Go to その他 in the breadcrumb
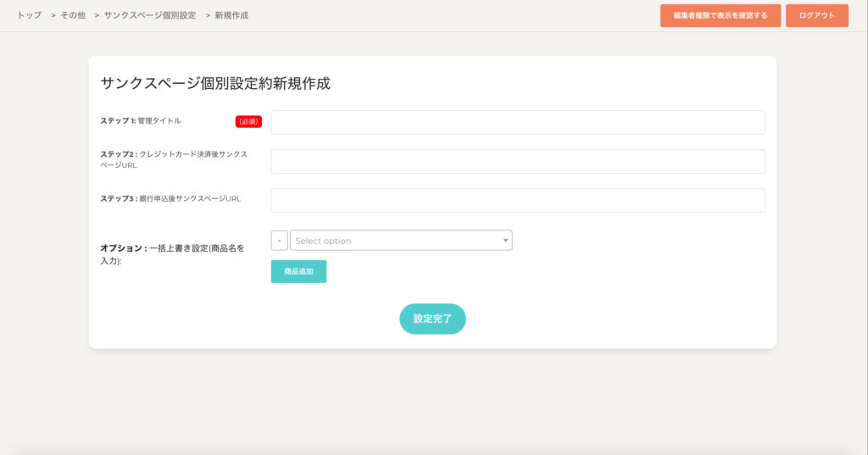The width and height of the screenshot is (868, 455). pos(73,15)
